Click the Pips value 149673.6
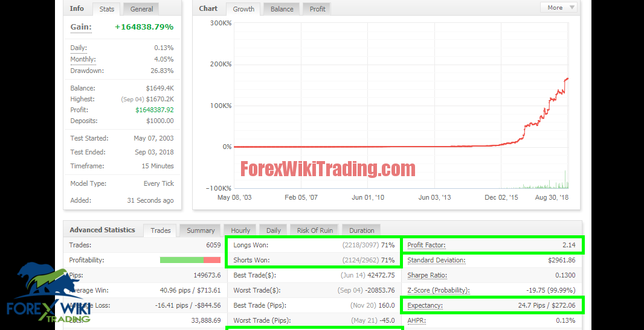644x330 pixels. pyautogui.click(x=207, y=275)
